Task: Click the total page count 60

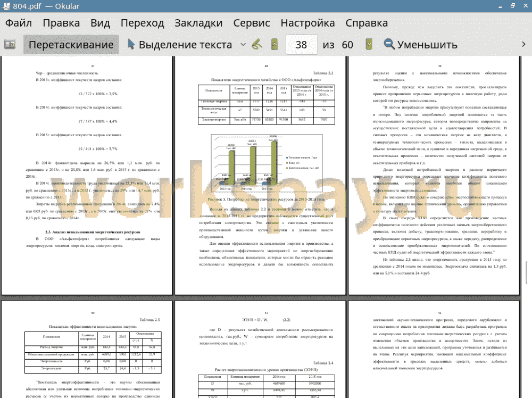Action: pyautogui.click(x=347, y=45)
